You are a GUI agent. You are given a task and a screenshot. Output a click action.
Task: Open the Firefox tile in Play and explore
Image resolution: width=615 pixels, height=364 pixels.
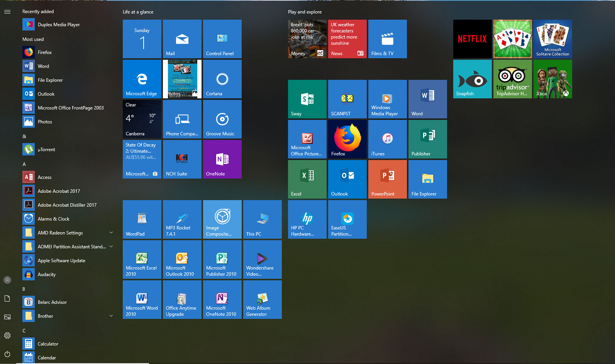tap(347, 139)
